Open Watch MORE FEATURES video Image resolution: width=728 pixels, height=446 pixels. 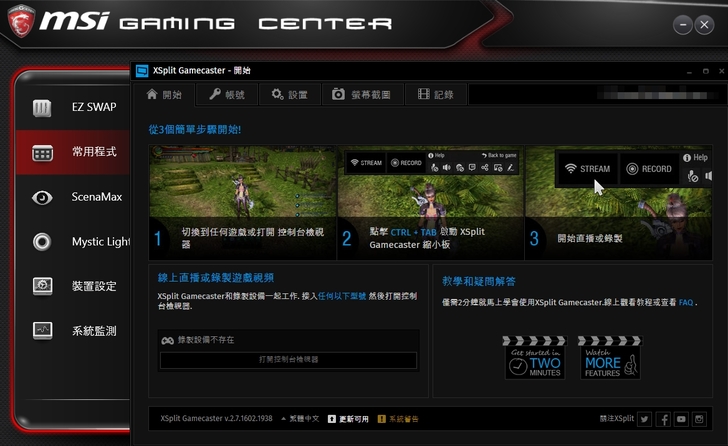[610, 358]
